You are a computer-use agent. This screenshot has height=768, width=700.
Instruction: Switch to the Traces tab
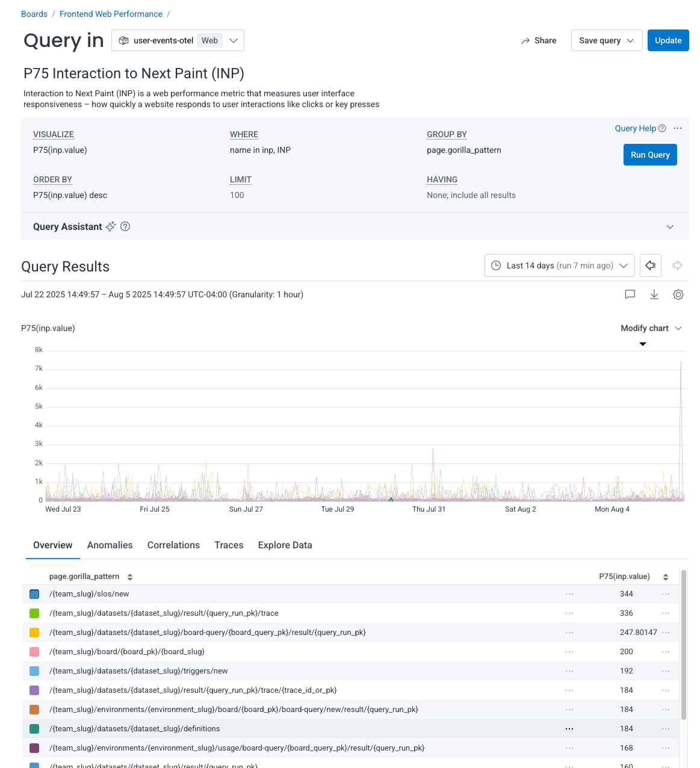pos(229,545)
